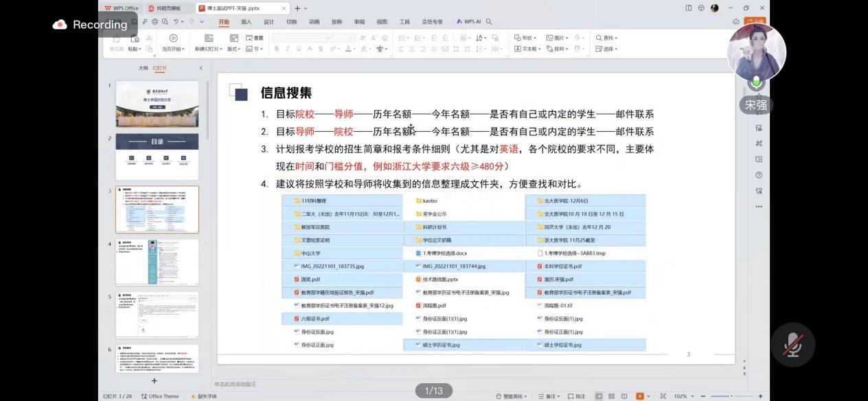The width and height of the screenshot is (868, 401).
Task: Click the WPS AI button
Action: tap(469, 22)
